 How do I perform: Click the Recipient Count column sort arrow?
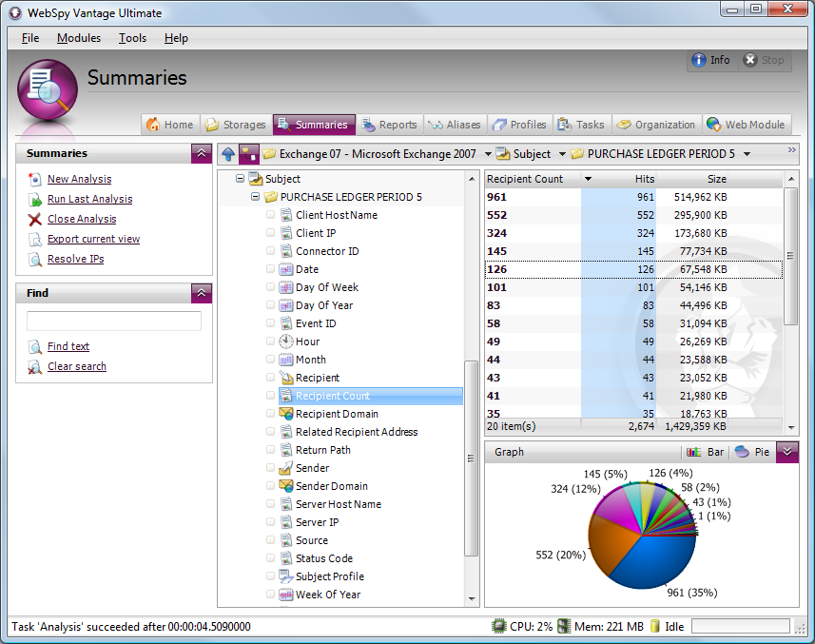click(x=588, y=179)
